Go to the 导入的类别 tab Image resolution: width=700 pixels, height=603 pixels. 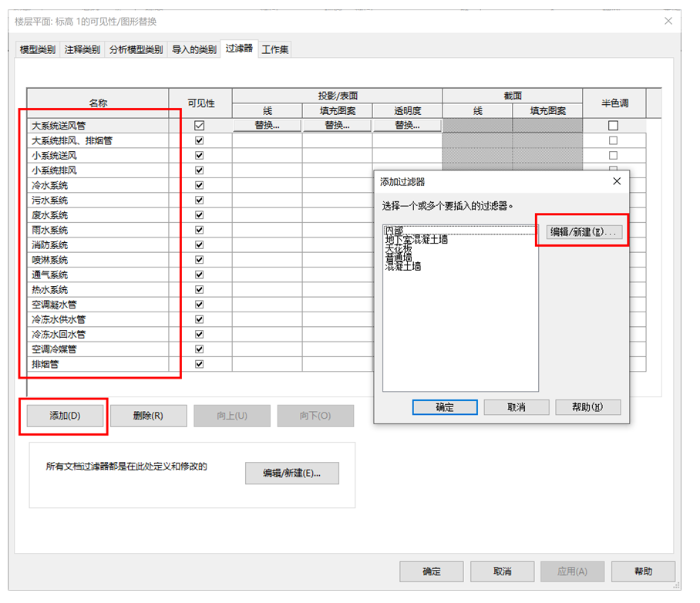(194, 49)
